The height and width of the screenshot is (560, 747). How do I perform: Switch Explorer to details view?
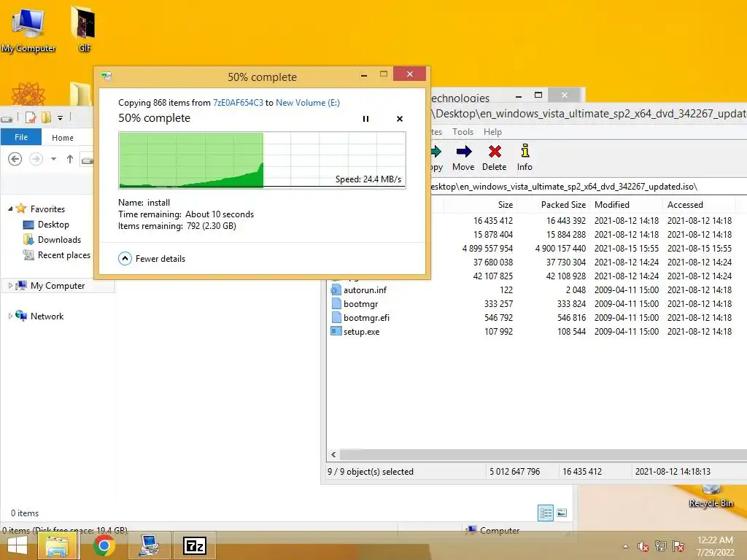[x=546, y=513]
